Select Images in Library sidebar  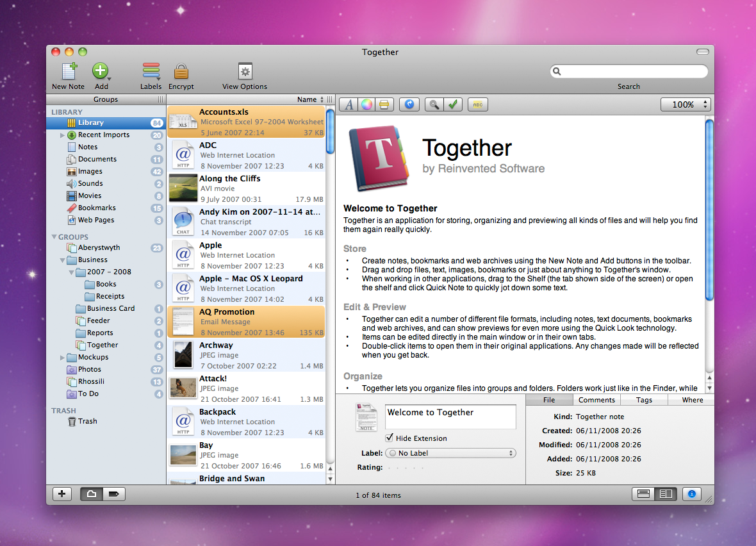point(106,171)
